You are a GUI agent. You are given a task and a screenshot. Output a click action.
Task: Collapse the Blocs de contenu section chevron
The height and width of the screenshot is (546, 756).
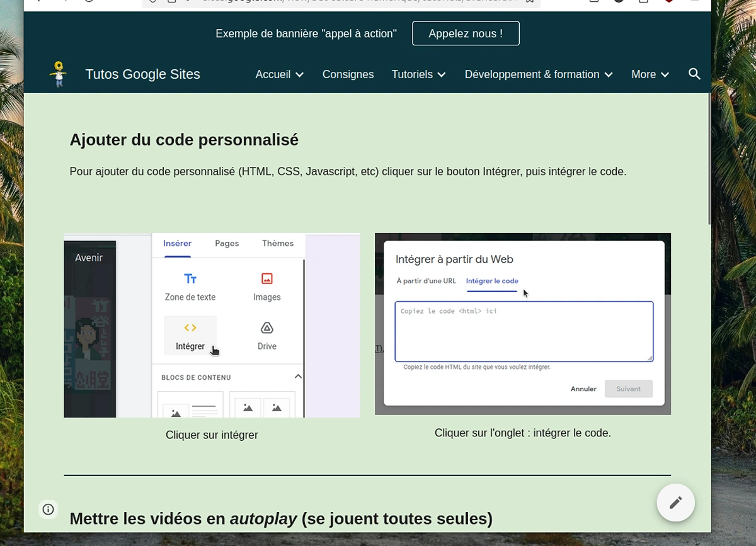click(x=298, y=377)
